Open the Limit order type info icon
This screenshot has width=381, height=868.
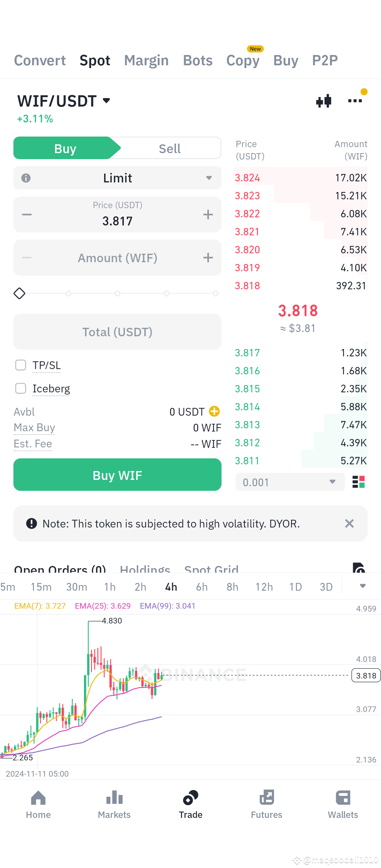tap(26, 178)
